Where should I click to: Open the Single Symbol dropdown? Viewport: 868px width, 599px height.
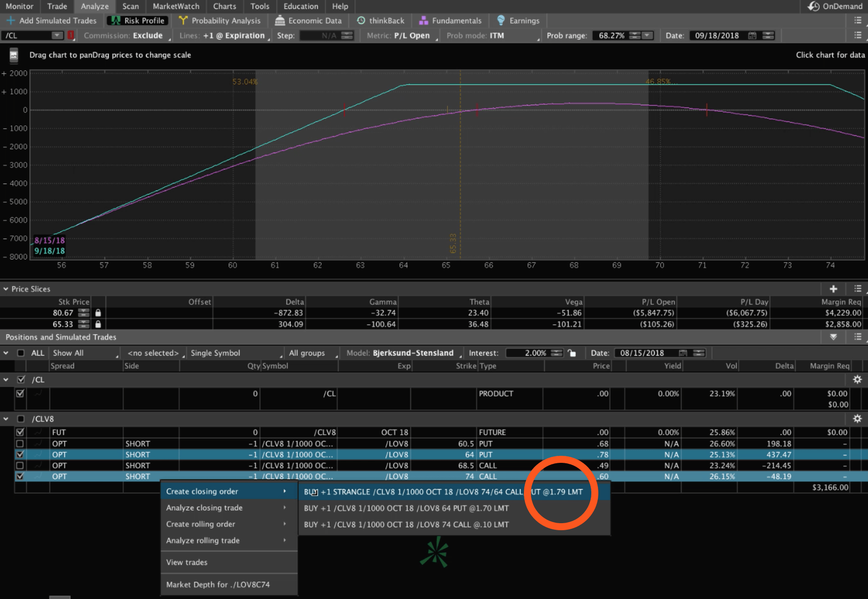tap(236, 353)
